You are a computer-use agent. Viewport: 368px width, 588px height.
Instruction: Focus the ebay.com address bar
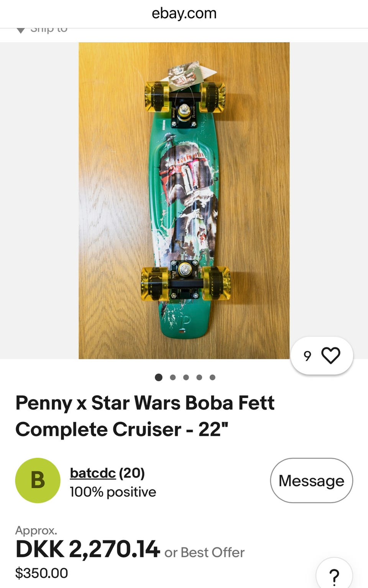pyautogui.click(x=184, y=13)
